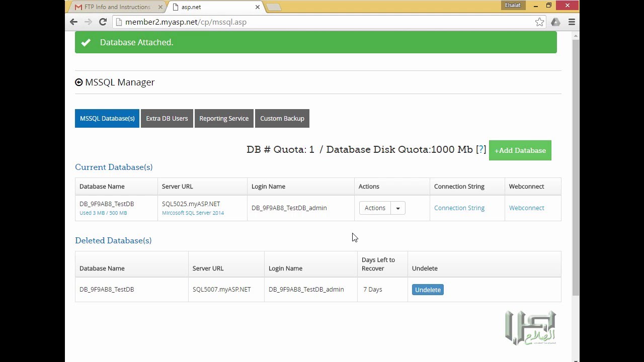644x362 pixels.
Task: Go back using browser back arrow
Action: point(74,22)
